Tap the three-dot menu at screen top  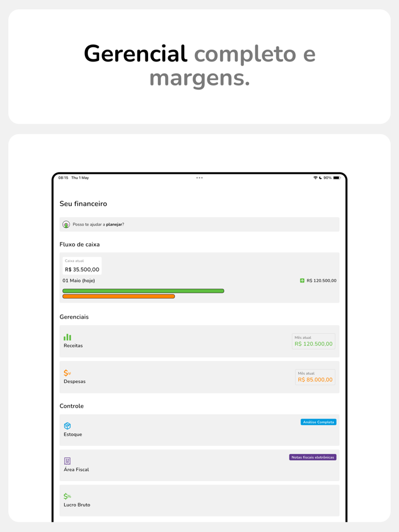[199, 177]
